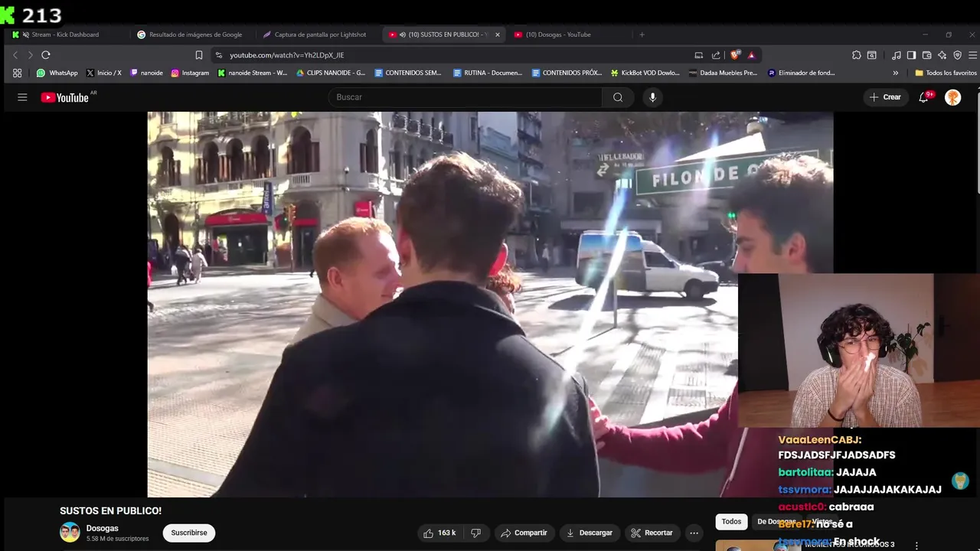Screen dimensions: 980x551
Task: Switch to Stream - Kick Dashboard tab
Action: pyautogui.click(x=65, y=34)
